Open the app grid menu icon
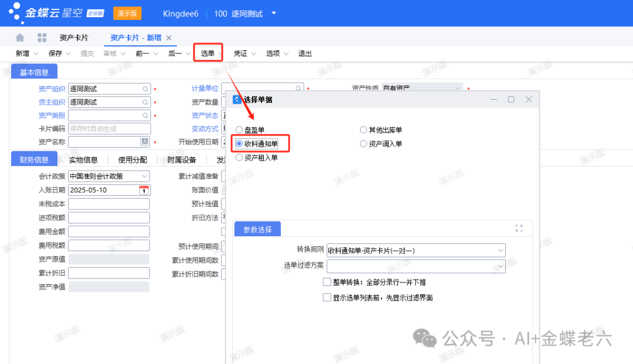This screenshot has height=364, width=633. (42, 38)
